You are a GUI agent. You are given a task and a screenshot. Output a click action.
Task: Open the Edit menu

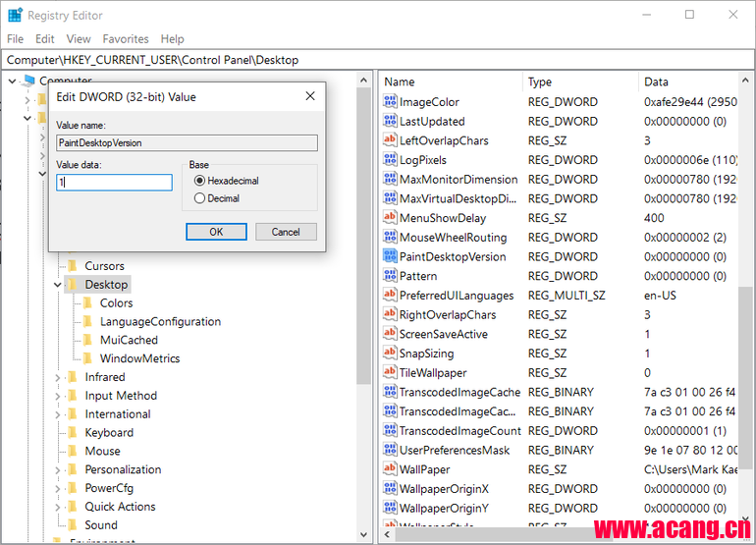(x=44, y=38)
